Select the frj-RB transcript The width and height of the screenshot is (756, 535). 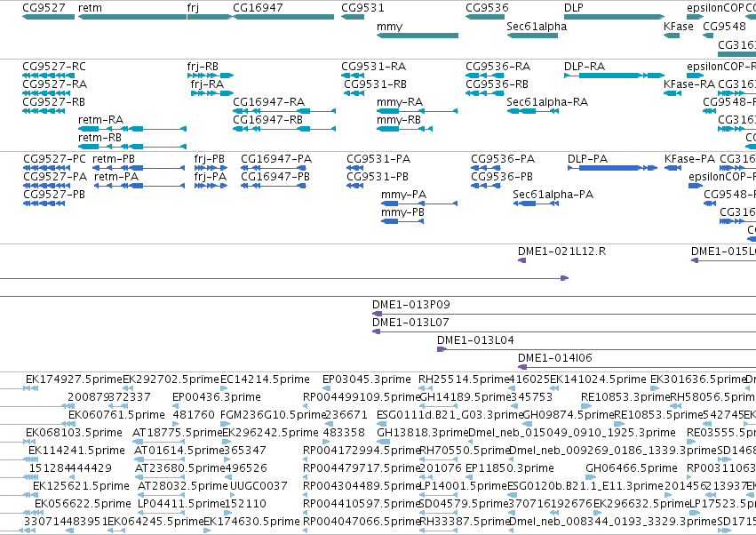[x=211, y=76]
